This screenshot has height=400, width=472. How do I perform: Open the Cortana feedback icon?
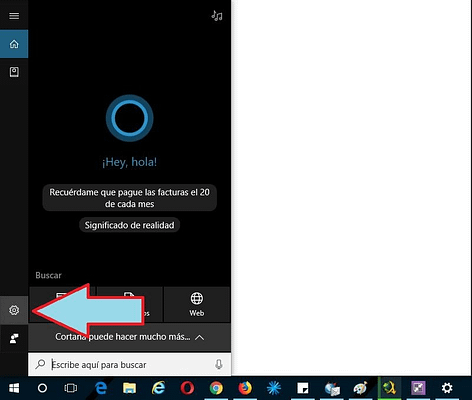tap(14, 338)
